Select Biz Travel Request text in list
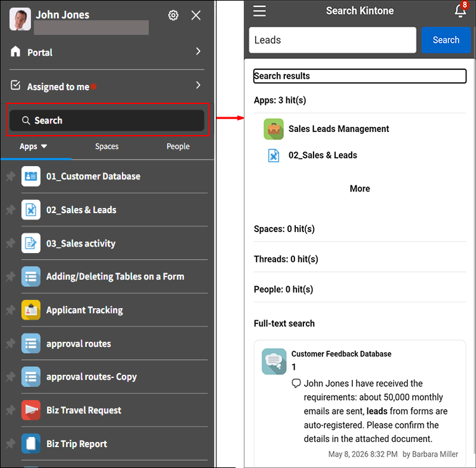The width and height of the screenshot is (476, 468). click(x=84, y=410)
